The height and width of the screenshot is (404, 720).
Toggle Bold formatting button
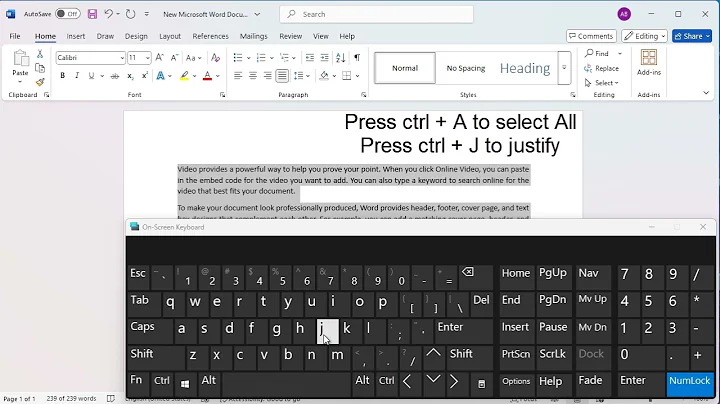pos(62,76)
